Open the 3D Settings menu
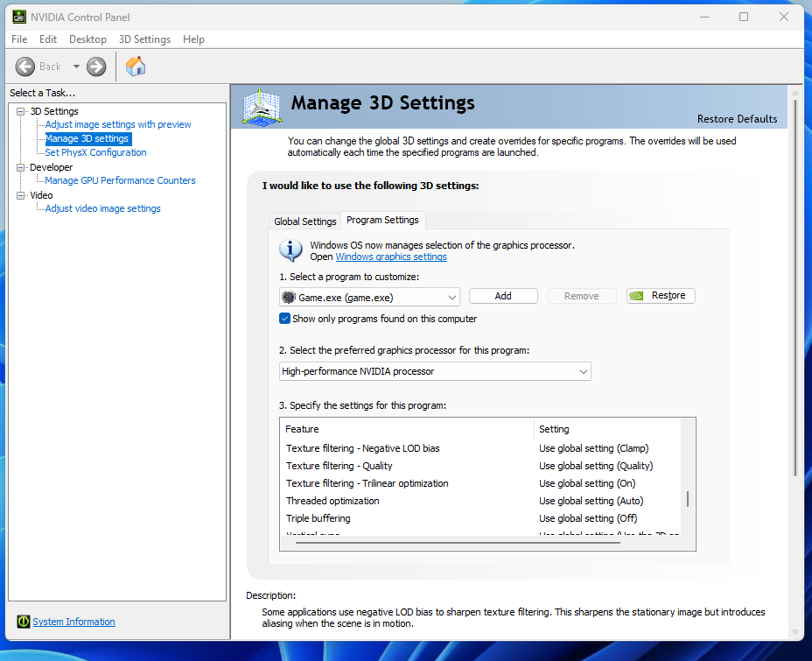 (144, 39)
